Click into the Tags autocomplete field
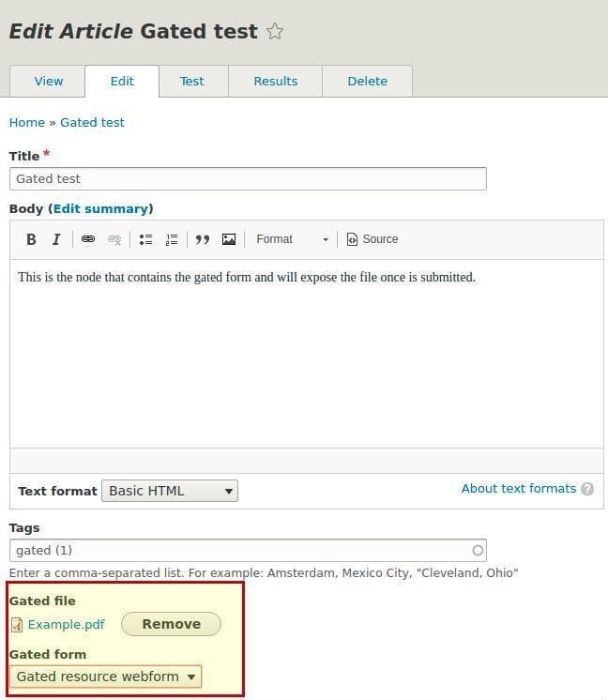 tap(248, 550)
